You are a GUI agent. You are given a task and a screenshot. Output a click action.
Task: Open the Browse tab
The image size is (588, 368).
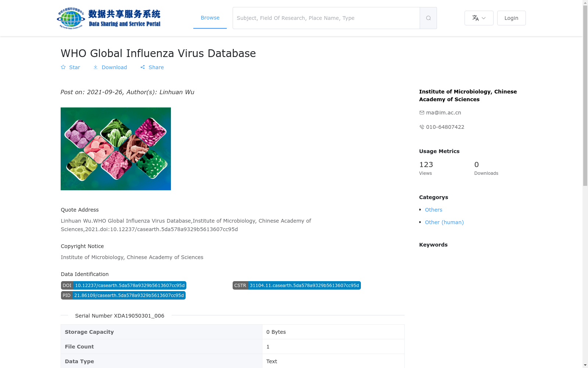(x=210, y=18)
